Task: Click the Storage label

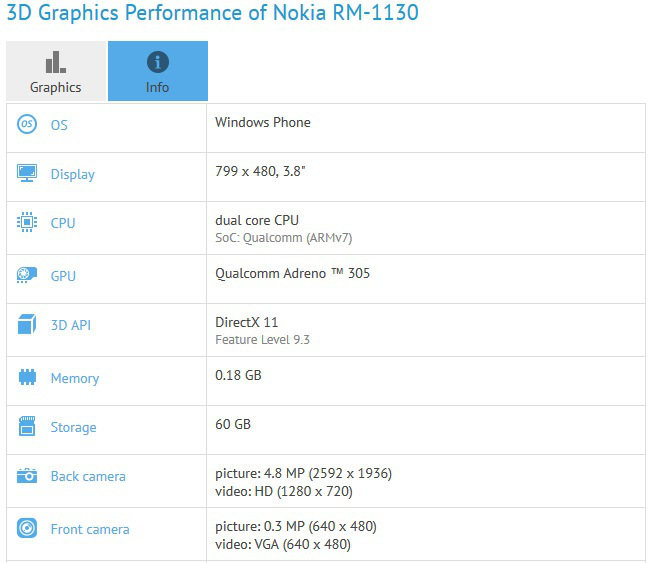Action: tap(74, 427)
